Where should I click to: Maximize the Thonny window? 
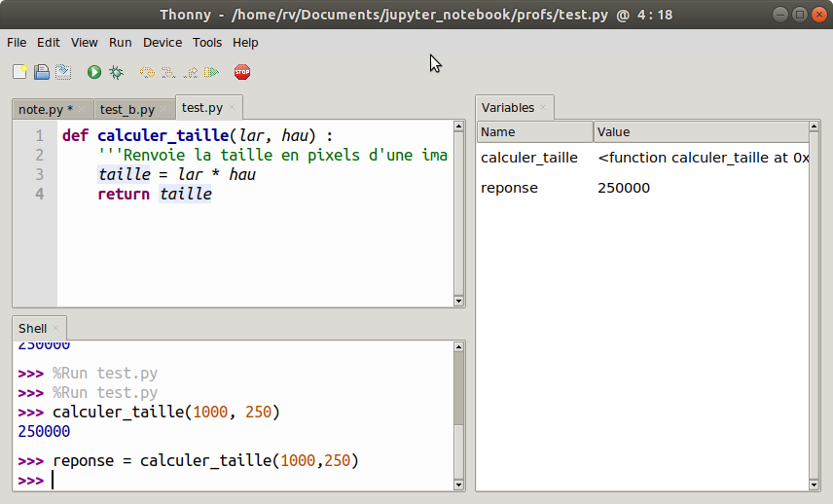click(800, 15)
